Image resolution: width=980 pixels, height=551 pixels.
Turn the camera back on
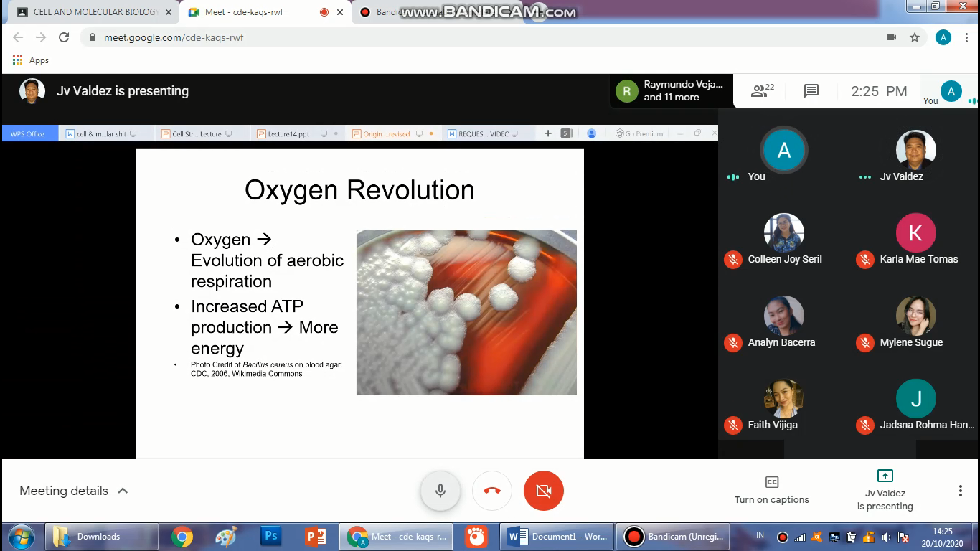coord(543,491)
